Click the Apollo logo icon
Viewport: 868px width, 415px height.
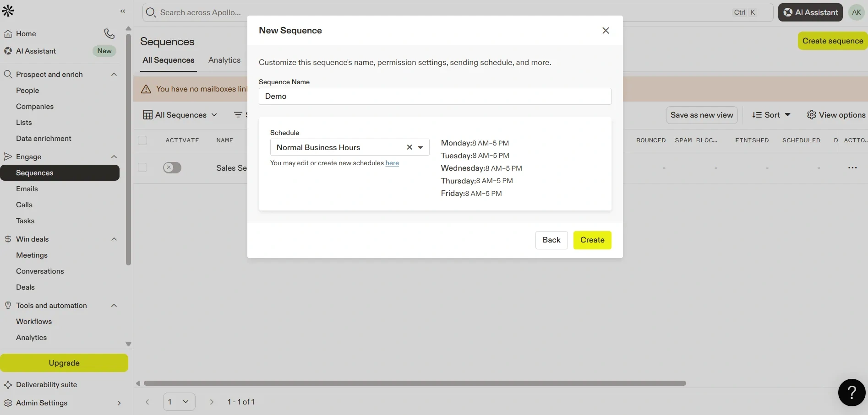(x=8, y=11)
